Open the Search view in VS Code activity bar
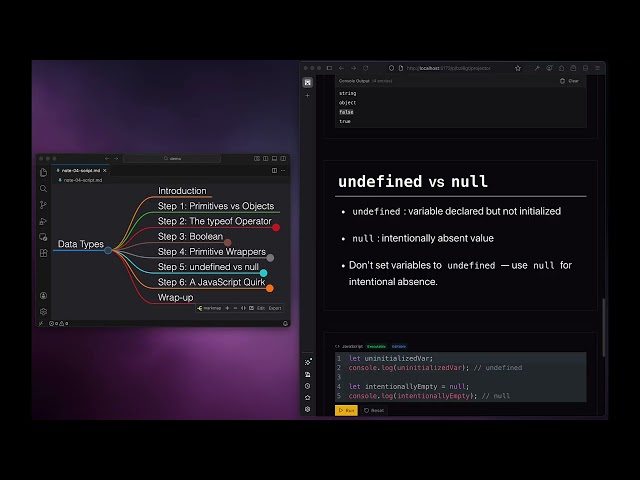The height and width of the screenshot is (480, 640). (x=43, y=189)
